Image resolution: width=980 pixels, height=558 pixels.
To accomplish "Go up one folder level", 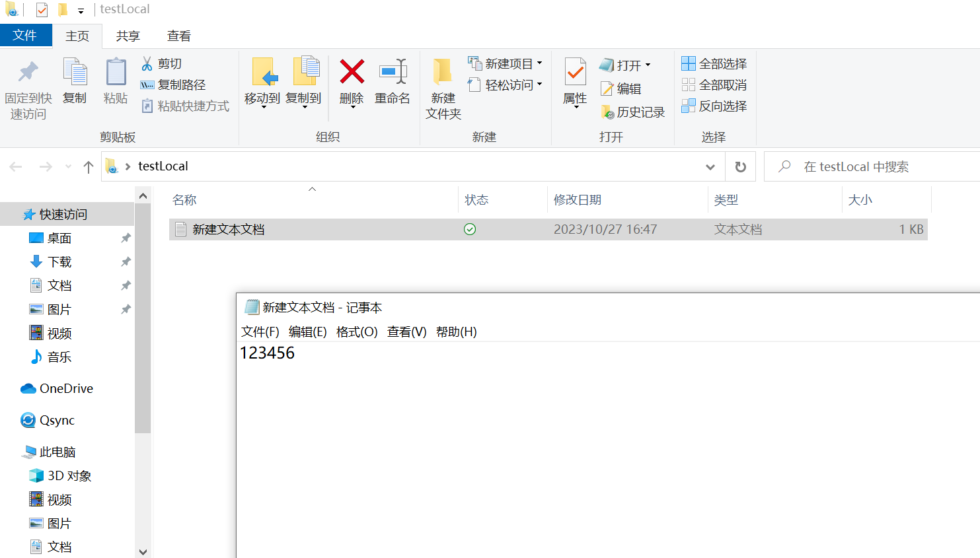I will pyautogui.click(x=89, y=167).
